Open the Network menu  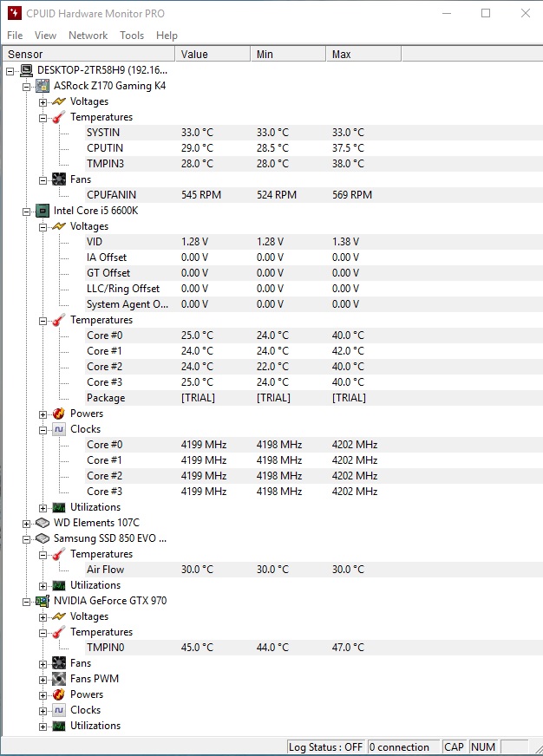88,36
